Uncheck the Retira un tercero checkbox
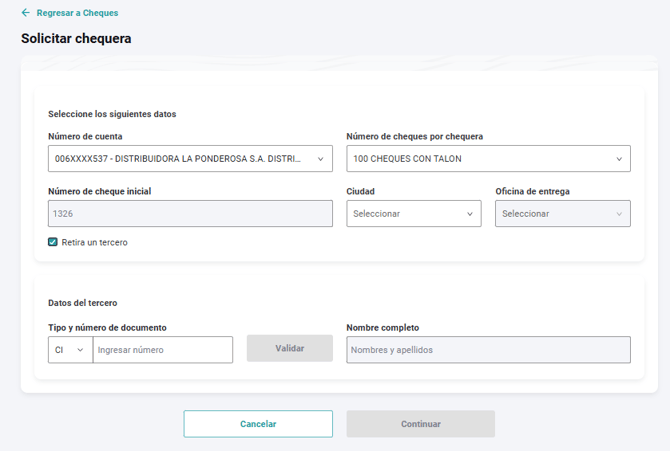Screen dimensions: 670x451 [x=53, y=242]
